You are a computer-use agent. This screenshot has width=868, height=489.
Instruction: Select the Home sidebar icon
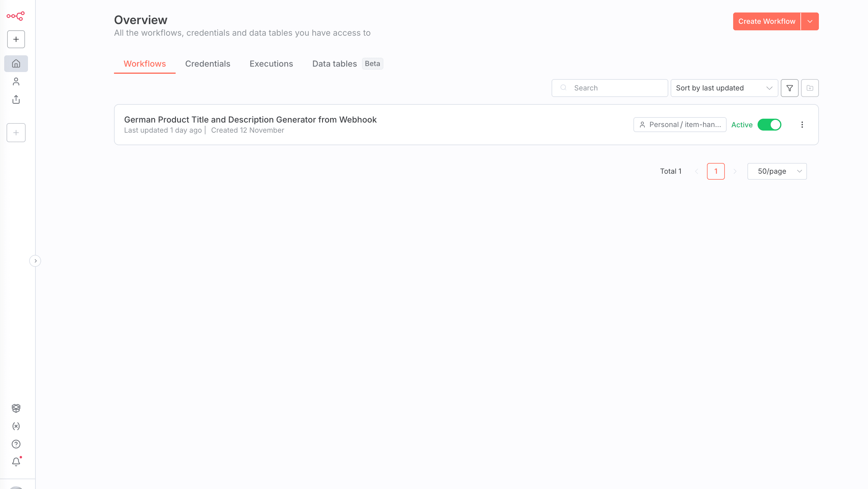click(x=16, y=63)
